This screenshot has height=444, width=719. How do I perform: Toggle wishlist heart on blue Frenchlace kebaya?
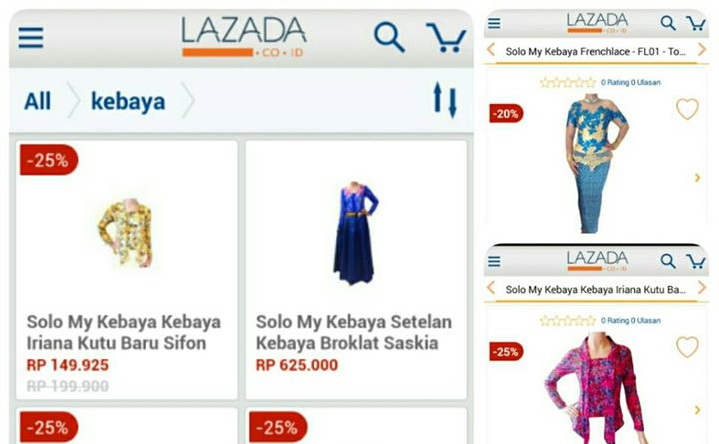pyautogui.click(x=687, y=109)
